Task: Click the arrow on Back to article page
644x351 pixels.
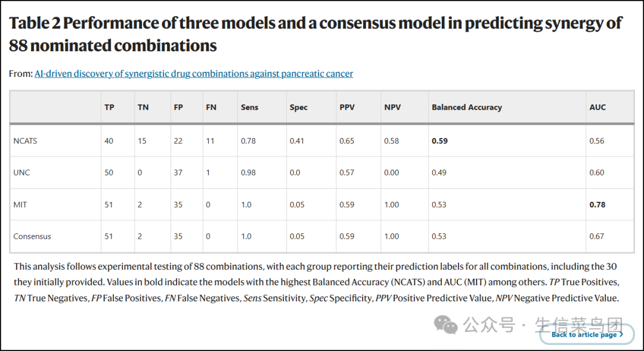Action: click(621, 335)
